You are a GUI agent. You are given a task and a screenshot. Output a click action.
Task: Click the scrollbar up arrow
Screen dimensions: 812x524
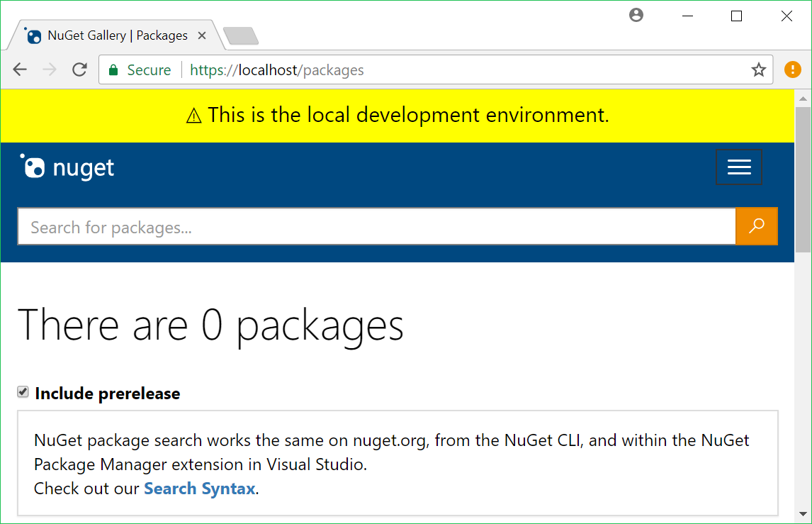pyautogui.click(x=803, y=99)
